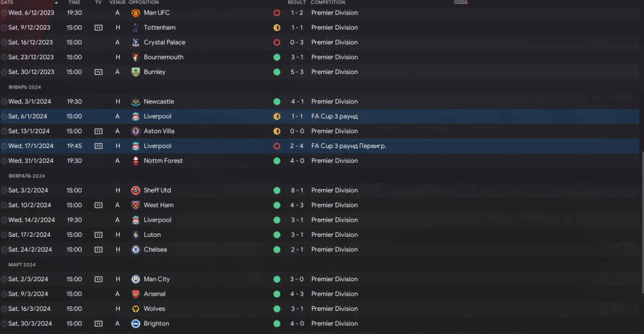Toggle the check icon beside Sat, 30/3/2024
Screen dimensions: 644x334
5,323
